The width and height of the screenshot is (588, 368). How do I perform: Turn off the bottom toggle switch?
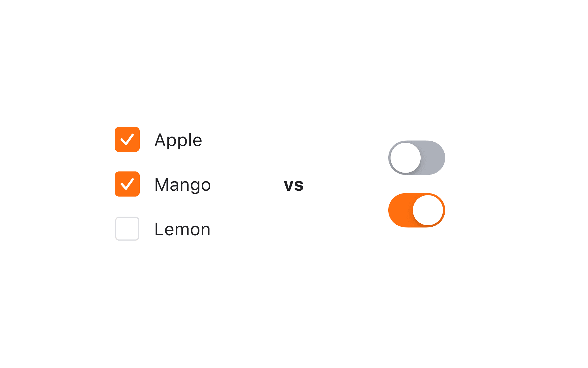point(416,210)
